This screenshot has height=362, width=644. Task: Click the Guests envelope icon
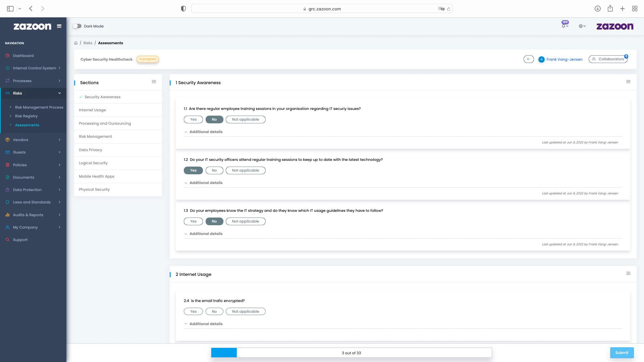pos(7,152)
